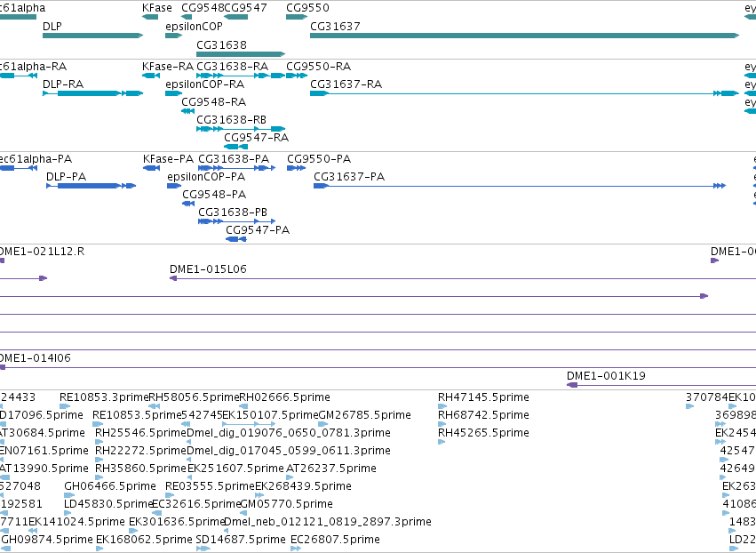This screenshot has width=756, height=553.
Task: Click the CG9550 gene label
Action: pyautogui.click(x=307, y=8)
